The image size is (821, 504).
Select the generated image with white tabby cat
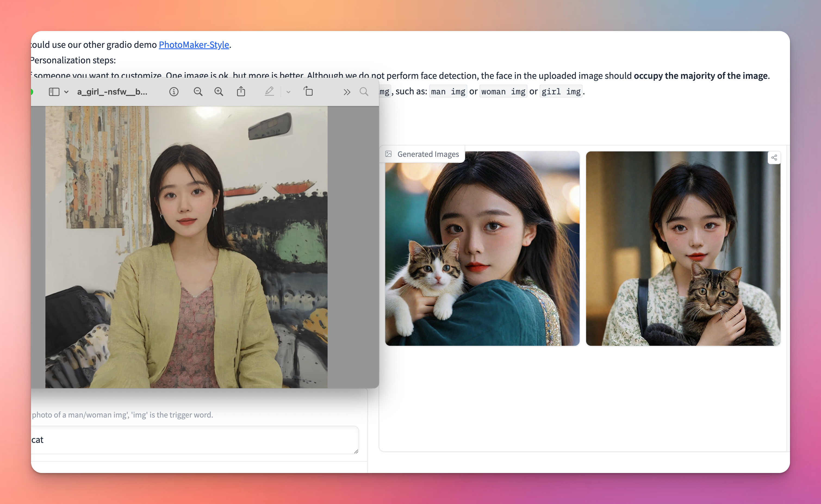pos(482,248)
